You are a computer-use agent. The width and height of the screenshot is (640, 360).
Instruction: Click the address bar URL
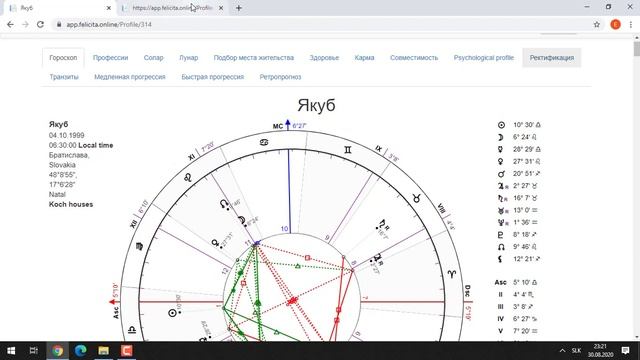point(109,24)
